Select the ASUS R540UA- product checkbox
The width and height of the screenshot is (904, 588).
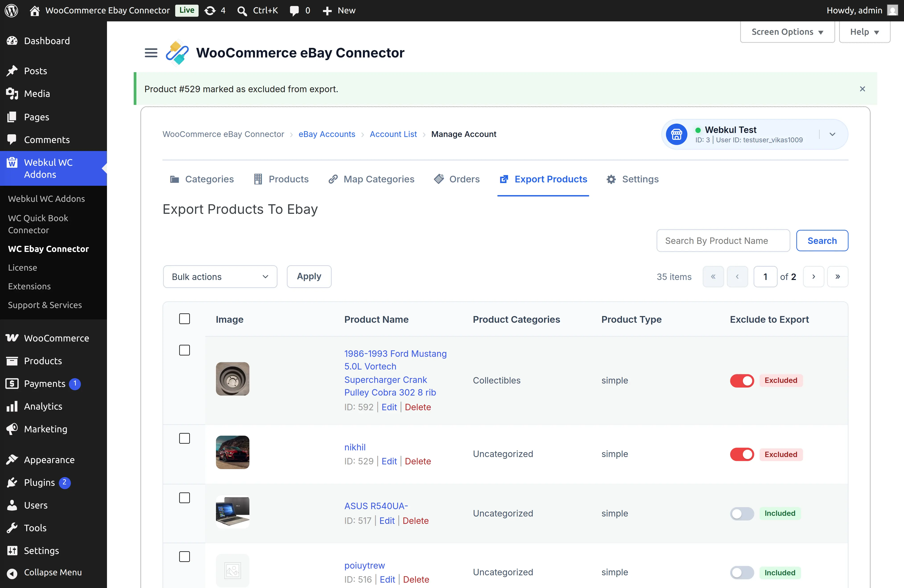click(185, 498)
